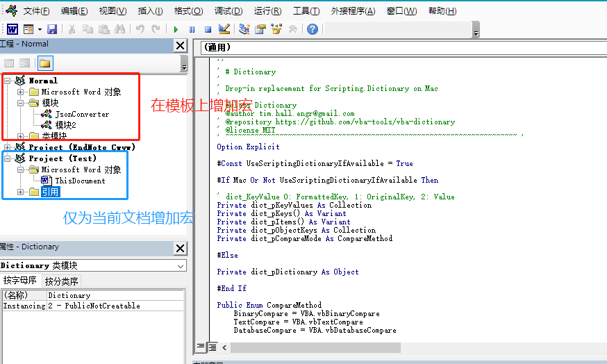
Task: Open the 帮助(H) menu
Action: click(x=442, y=11)
